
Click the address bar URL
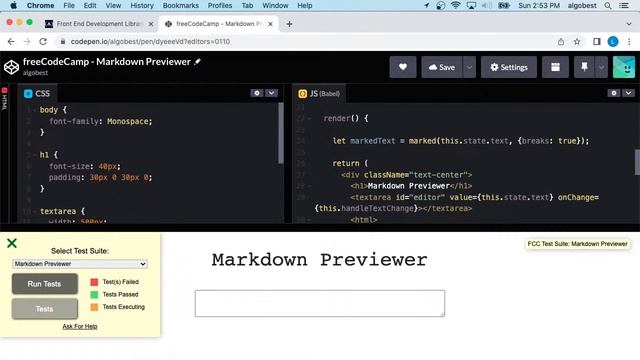[150, 42]
